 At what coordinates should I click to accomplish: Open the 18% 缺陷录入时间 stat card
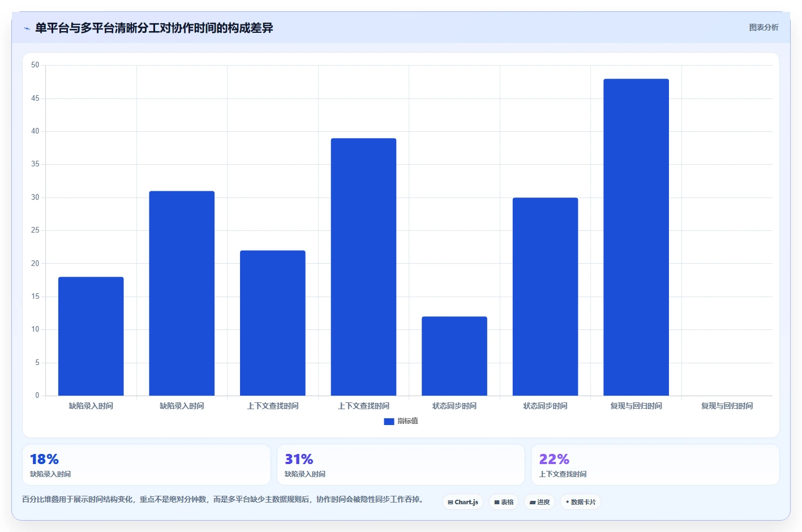147,465
